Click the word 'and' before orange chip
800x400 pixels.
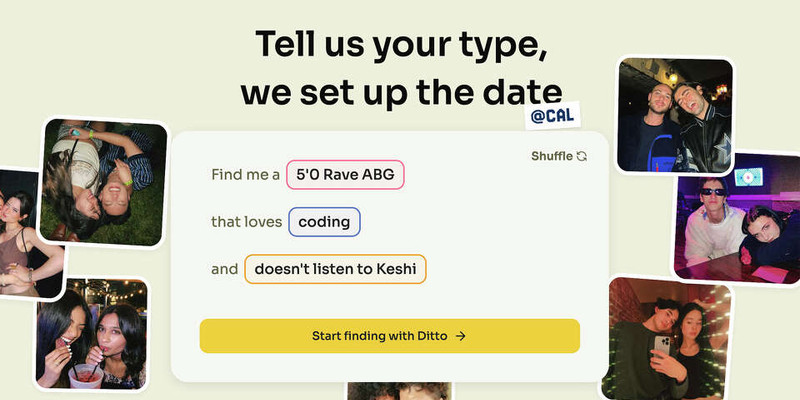[x=224, y=269]
